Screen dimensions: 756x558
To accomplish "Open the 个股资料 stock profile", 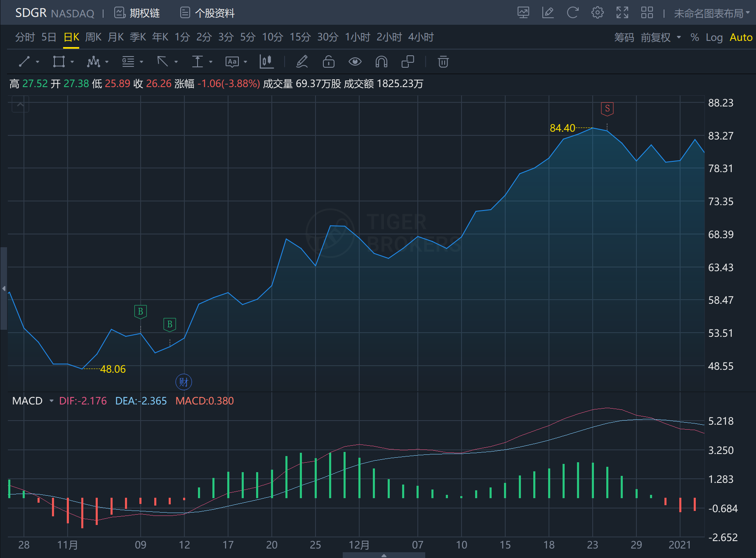I will point(207,13).
